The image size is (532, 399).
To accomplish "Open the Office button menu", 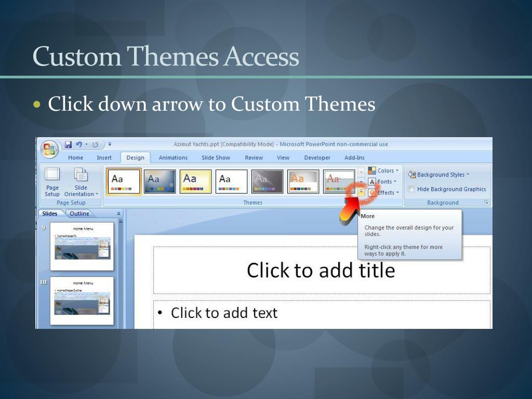I will pos(49,149).
